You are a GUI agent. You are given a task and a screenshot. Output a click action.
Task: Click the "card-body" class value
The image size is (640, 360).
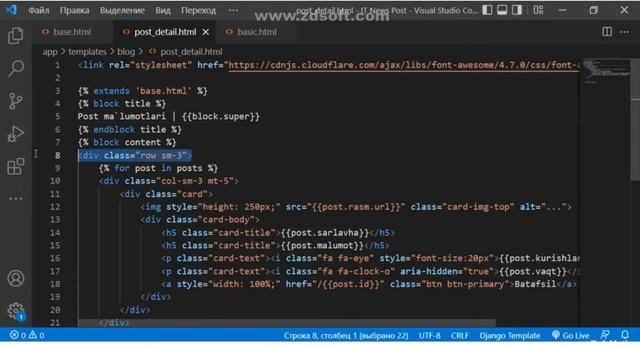point(226,220)
